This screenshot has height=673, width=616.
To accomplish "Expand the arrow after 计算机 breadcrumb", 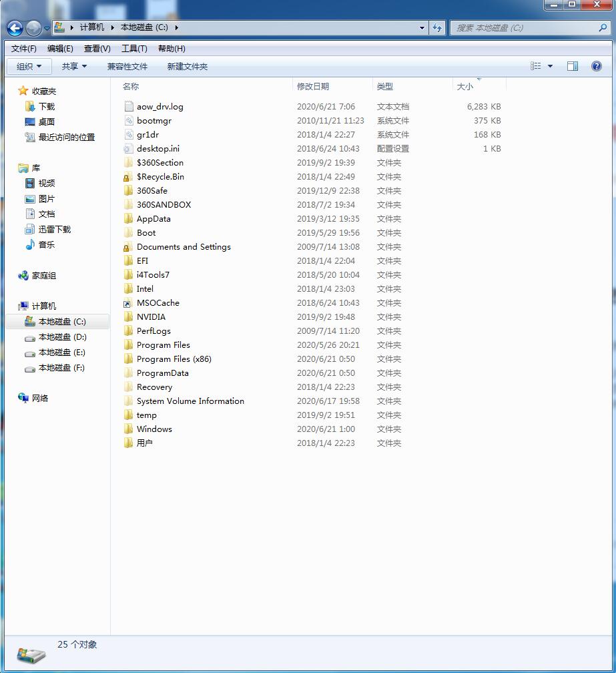I will (112, 27).
